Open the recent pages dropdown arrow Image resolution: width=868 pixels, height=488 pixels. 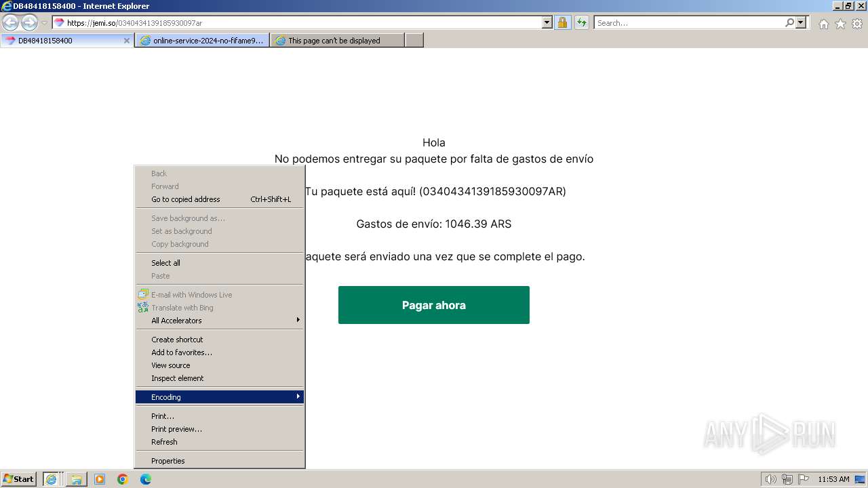pyautogui.click(x=44, y=23)
